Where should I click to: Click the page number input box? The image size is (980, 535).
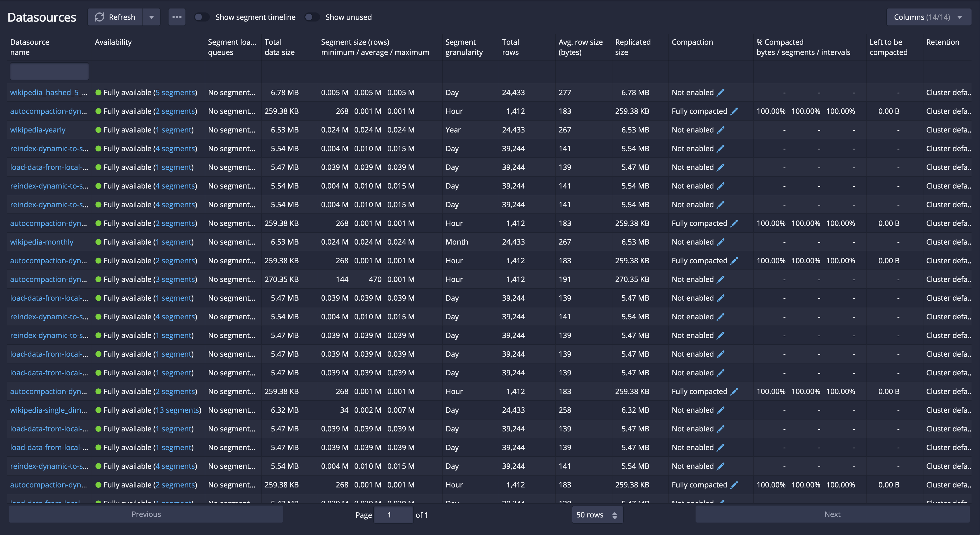click(393, 515)
